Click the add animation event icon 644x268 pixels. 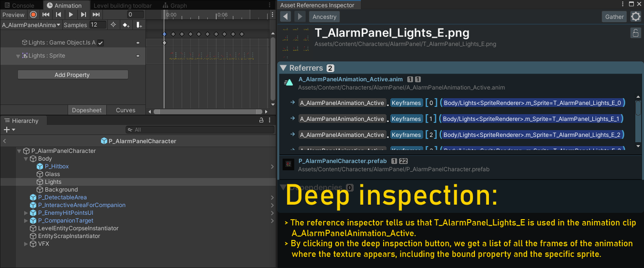pyautogui.click(x=138, y=25)
